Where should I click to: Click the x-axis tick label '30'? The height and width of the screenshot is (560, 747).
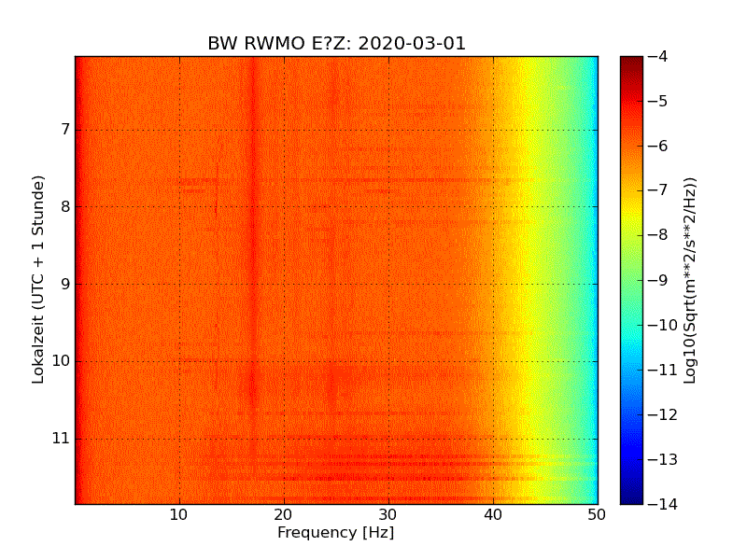[388, 515]
